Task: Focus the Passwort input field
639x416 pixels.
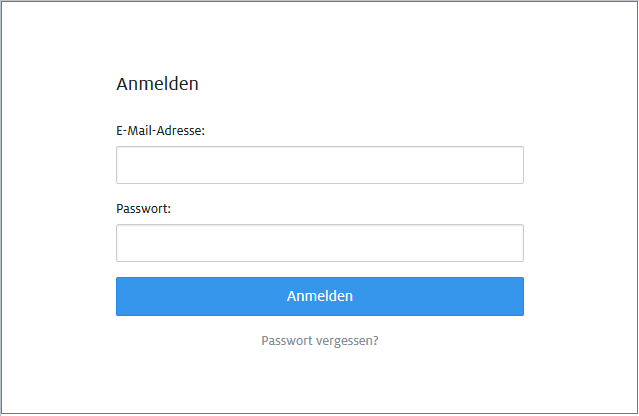Action: (319, 243)
